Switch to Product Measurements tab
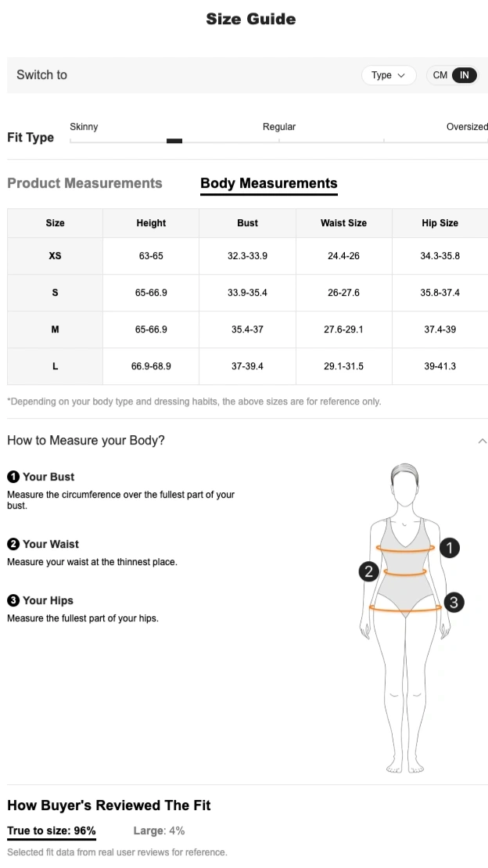 click(84, 183)
